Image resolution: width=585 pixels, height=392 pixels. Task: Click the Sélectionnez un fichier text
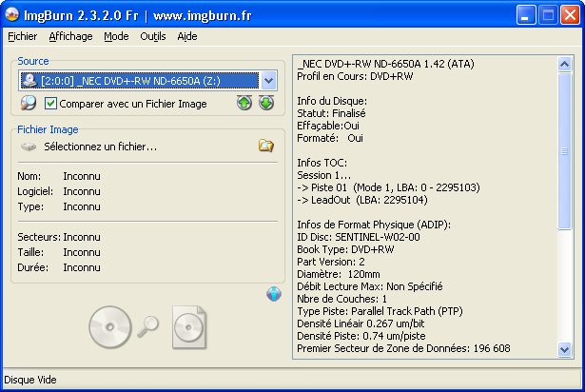pyautogui.click(x=100, y=147)
